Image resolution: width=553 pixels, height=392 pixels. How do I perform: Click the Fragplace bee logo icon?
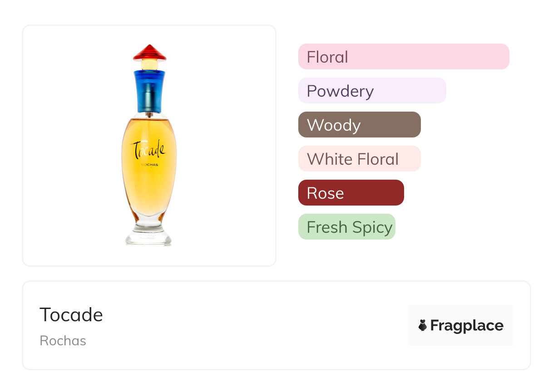(423, 325)
